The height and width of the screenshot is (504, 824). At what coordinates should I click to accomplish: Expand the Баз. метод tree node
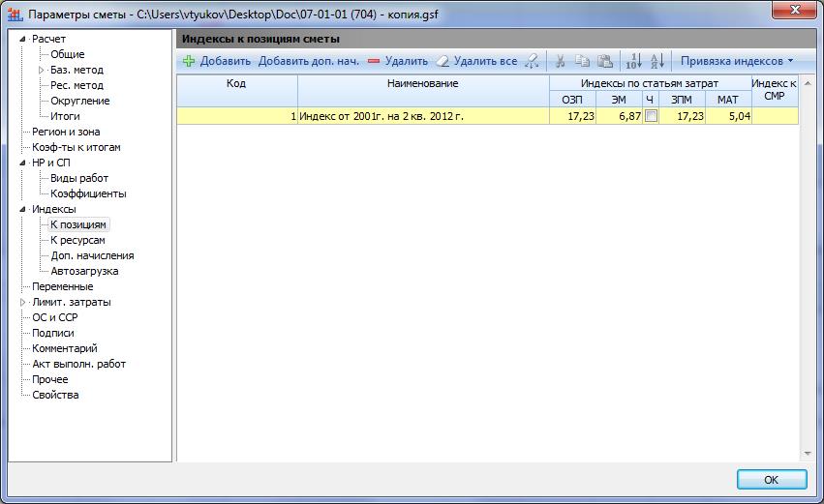(x=42, y=70)
